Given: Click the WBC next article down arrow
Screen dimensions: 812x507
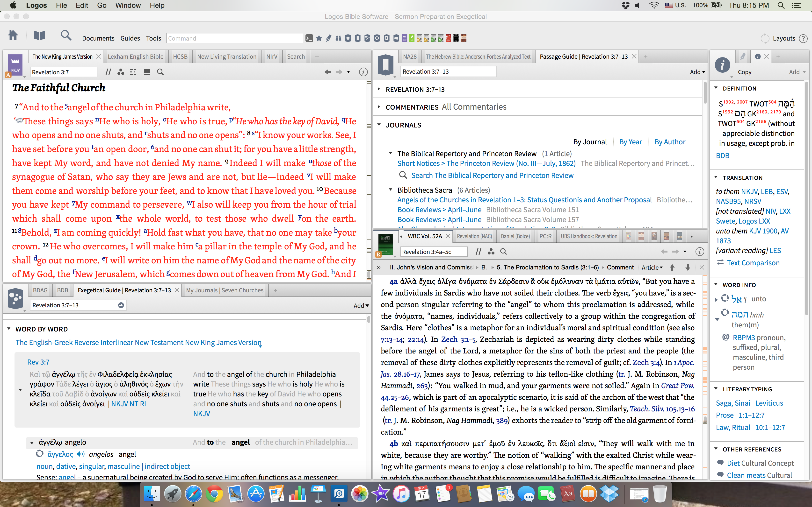Looking at the screenshot, I should pos(688,267).
